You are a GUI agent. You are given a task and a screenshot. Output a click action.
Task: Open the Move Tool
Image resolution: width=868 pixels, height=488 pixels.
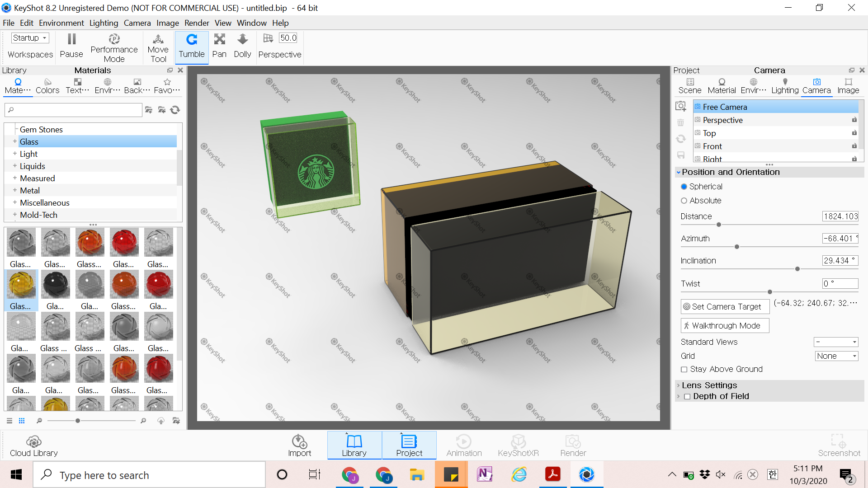pos(158,48)
